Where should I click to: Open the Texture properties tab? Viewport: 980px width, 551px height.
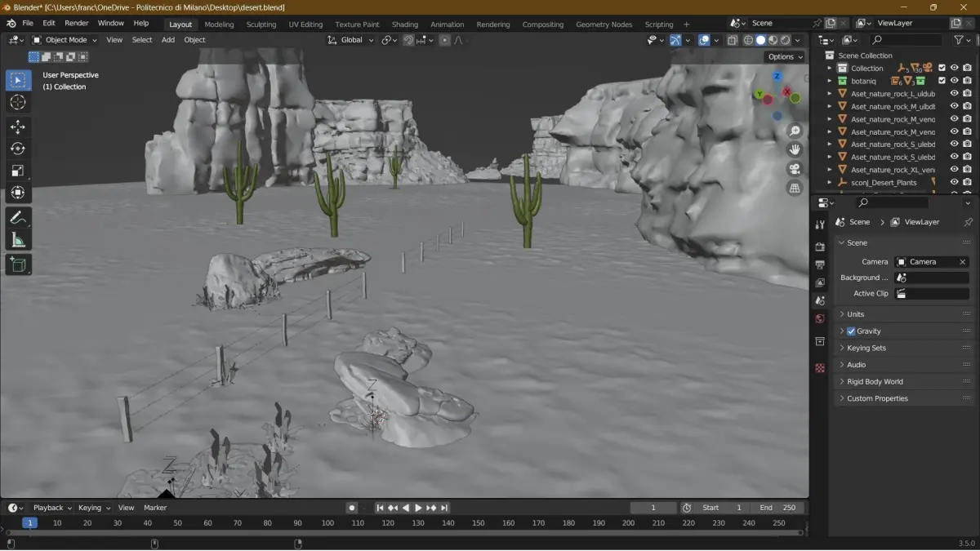[x=820, y=368]
